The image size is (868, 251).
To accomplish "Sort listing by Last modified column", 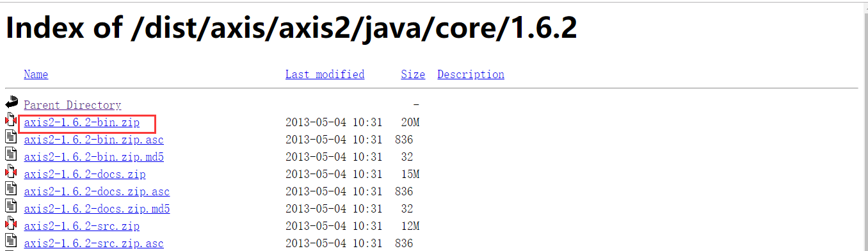I will click(x=325, y=74).
